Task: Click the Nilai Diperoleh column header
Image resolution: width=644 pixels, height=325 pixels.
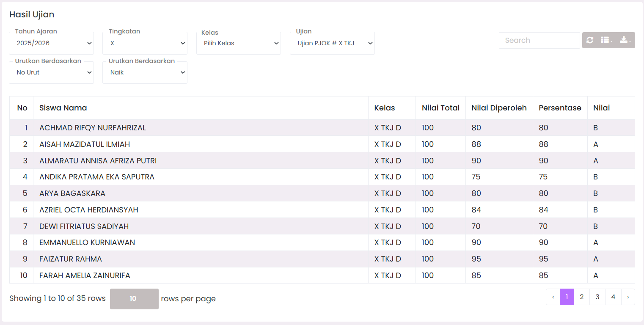Action: (x=499, y=108)
